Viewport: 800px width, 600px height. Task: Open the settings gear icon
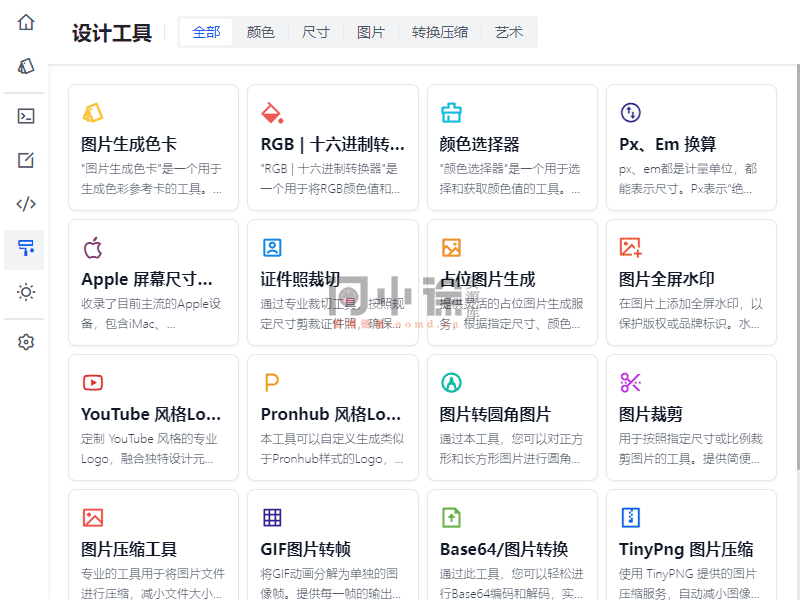click(x=26, y=342)
